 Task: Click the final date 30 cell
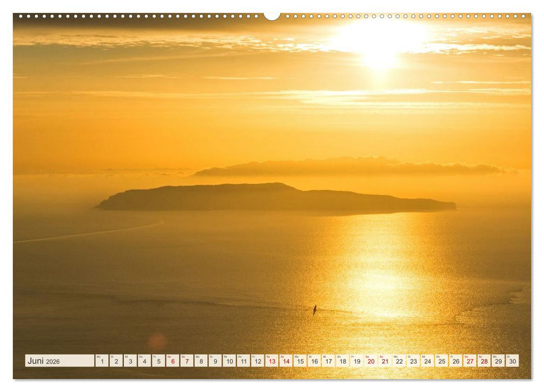pyautogui.click(x=513, y=362)
